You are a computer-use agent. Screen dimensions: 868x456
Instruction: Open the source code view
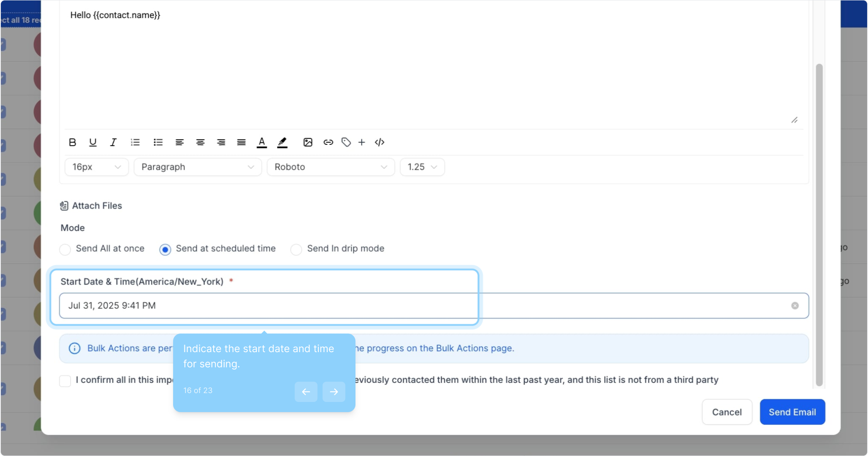(x=380, y=142)
